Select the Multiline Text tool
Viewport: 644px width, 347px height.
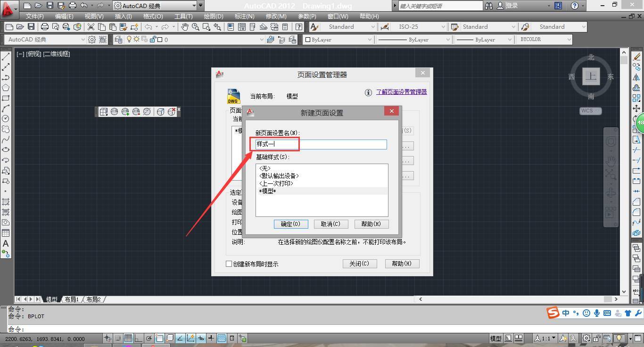[x=6, y=243]
